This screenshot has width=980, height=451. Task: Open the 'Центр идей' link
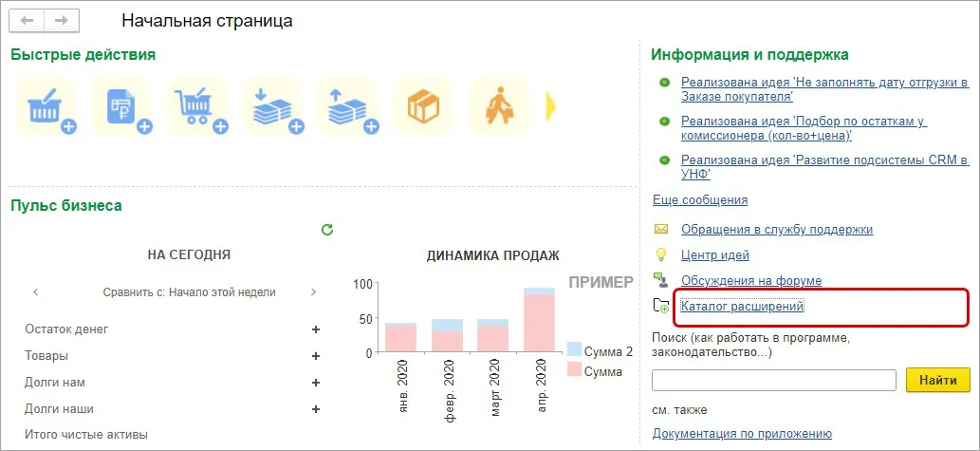715,255
